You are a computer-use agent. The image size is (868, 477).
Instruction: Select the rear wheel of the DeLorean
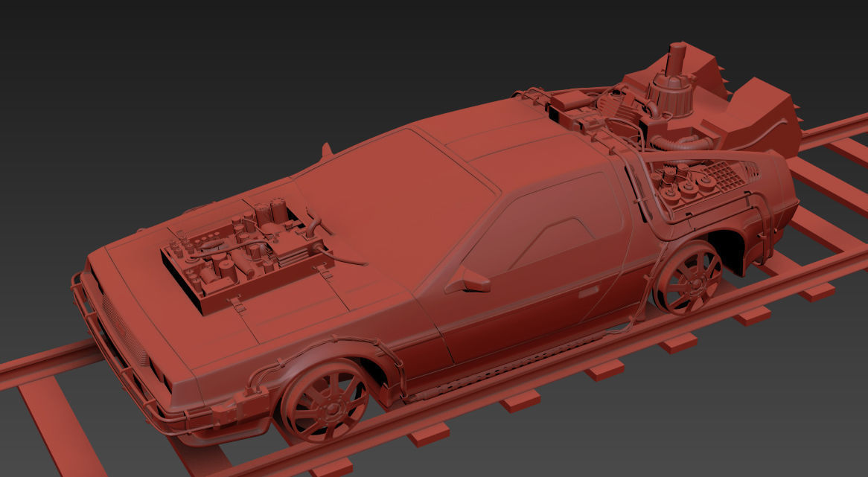692,283
